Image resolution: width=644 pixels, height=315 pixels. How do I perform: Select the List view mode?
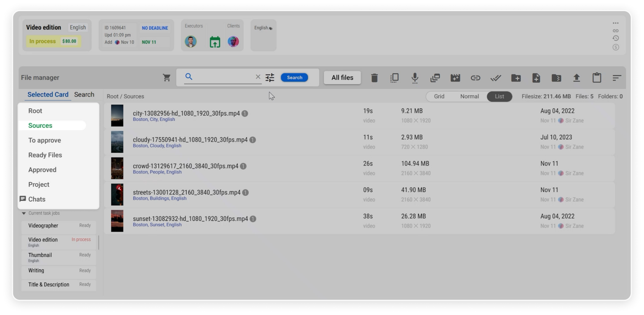pos(499,96)
